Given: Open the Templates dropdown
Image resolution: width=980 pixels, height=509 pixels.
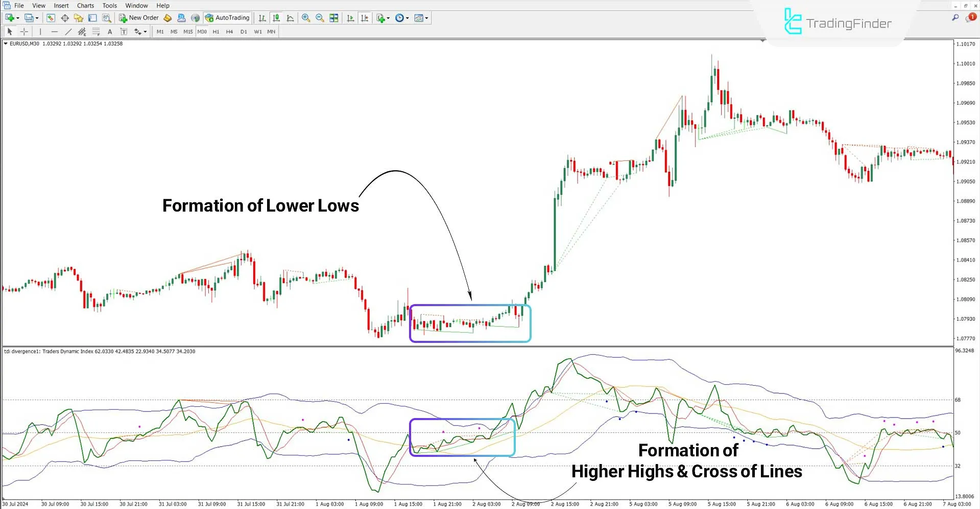Looking at the screenshot, I should (421, 17).
